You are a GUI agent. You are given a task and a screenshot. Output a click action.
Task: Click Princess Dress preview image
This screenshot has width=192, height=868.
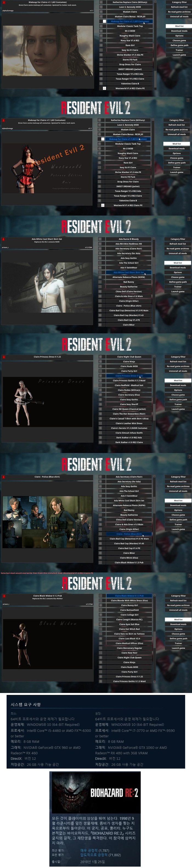[x=47, y=402]
